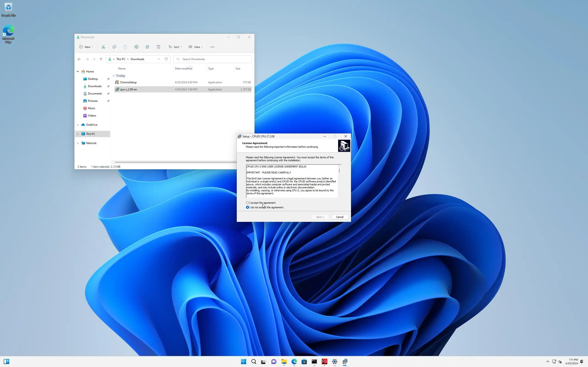588x367 pixels.
Task: Click the Copy icon in Explorer toolbar
Action: [114, 47]
